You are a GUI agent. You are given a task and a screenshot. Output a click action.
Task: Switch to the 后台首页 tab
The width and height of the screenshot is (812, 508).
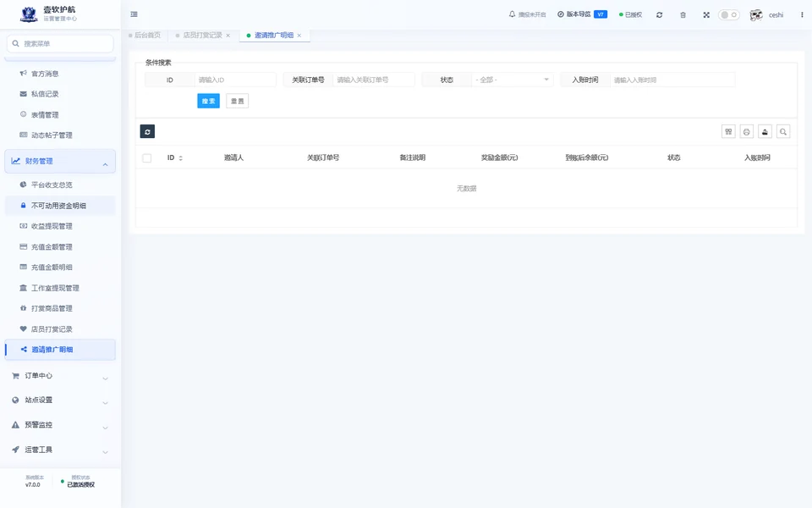(145, 36)
